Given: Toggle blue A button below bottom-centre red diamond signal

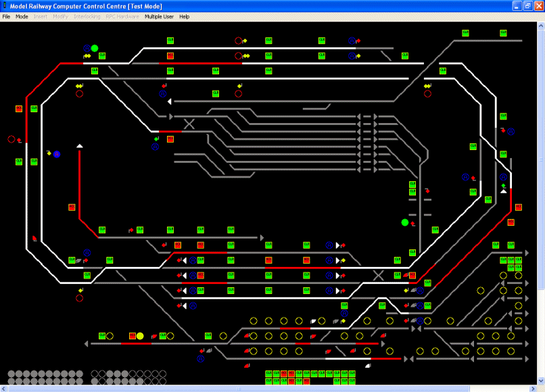Looking at the screenshot, I should tap(201, 358).
